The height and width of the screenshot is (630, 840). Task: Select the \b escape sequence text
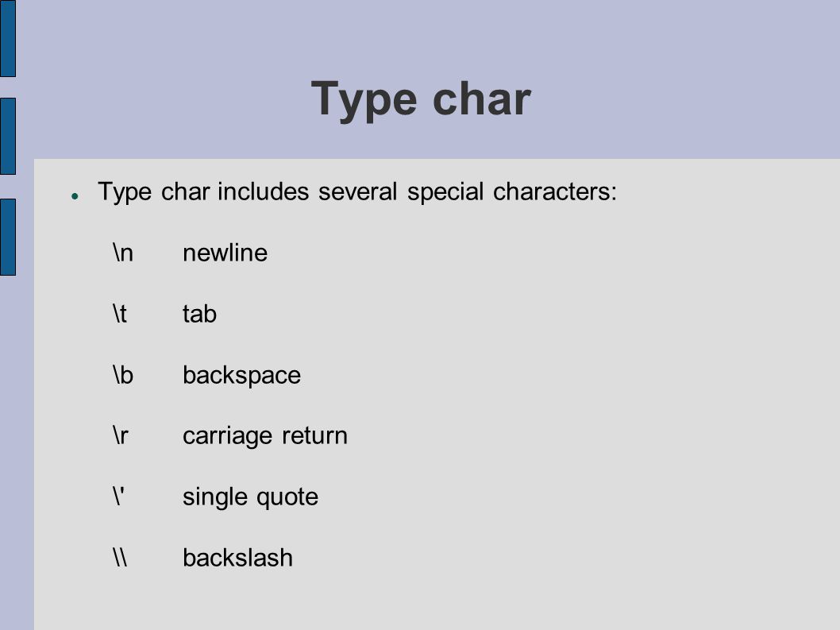pos(123,375)
